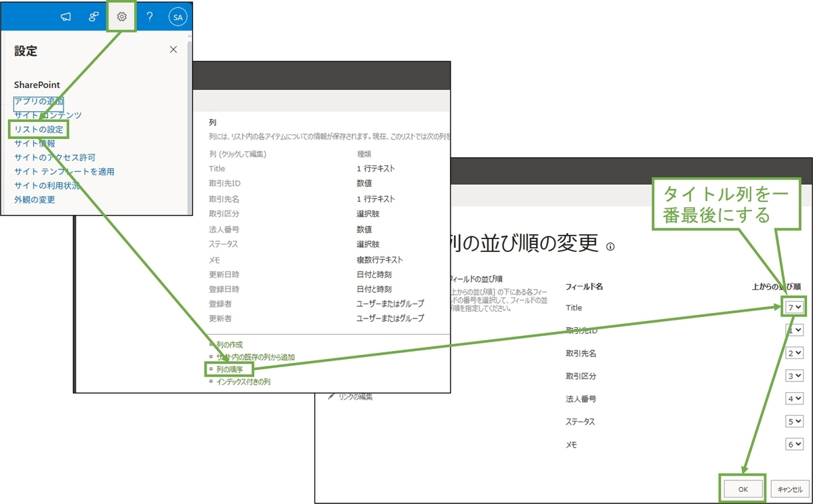Click the SharePoint heading in settings panel
Image resolution: width=813 pixels, height=504 pixels.
[x=37, y=85]
